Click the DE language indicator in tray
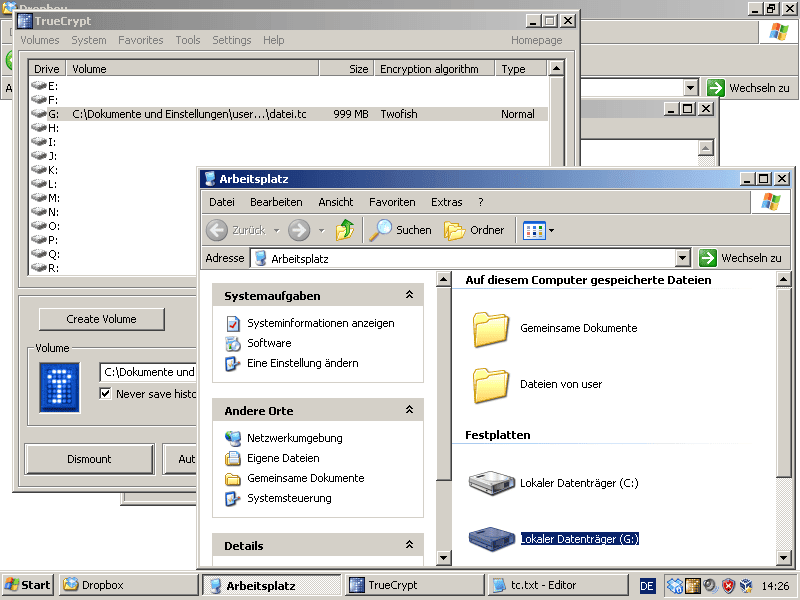 (647, 586)
